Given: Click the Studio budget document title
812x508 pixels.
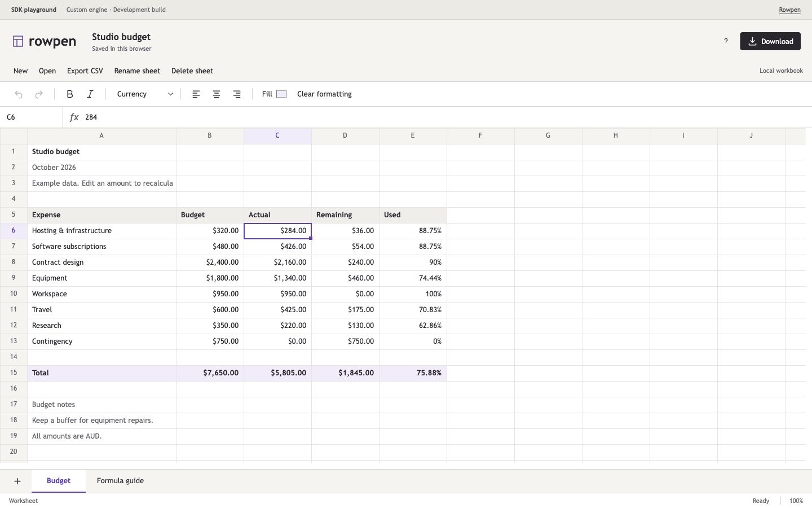Looking at the screenshot, I should tap(121, 37).
